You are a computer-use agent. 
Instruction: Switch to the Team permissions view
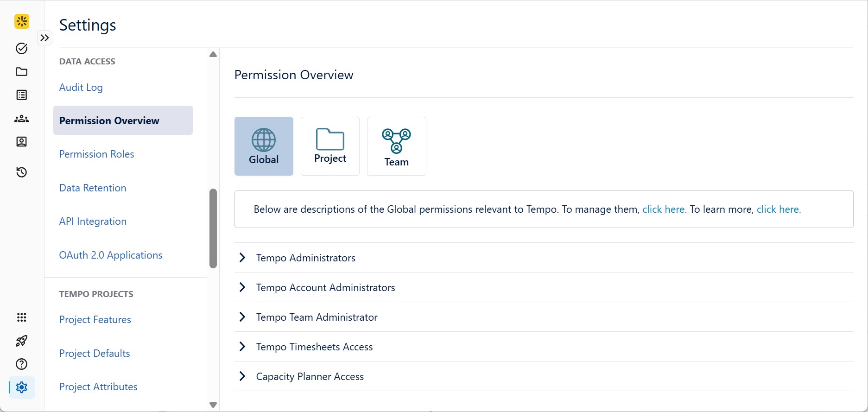[x=396, y=146]
